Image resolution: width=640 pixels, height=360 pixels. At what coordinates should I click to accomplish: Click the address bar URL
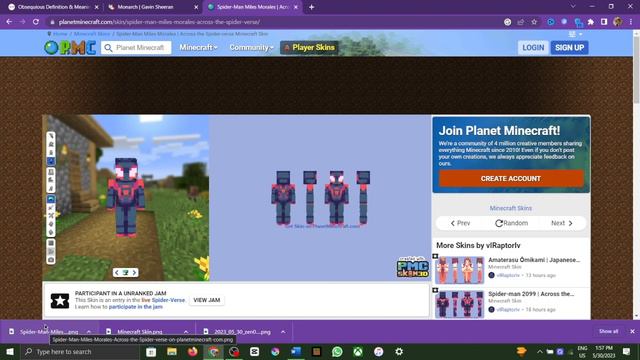tap(159, 22)
